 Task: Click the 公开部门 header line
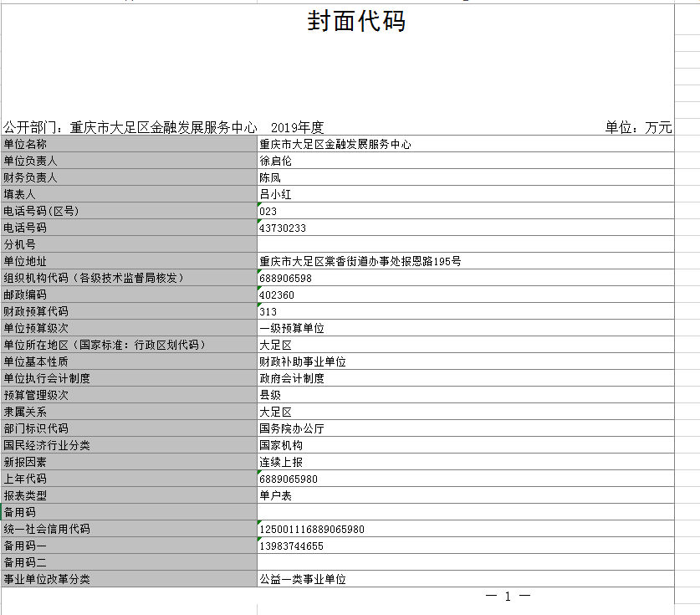pos(163,127)
